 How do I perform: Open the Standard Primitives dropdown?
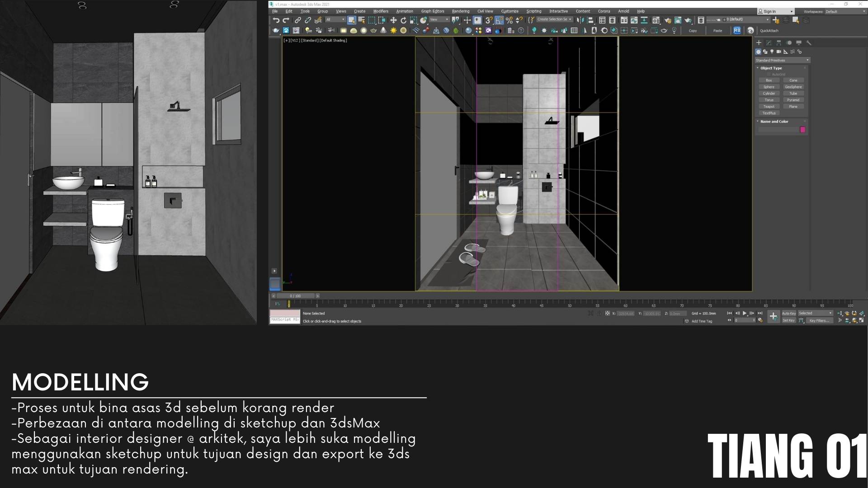(782, 60)
